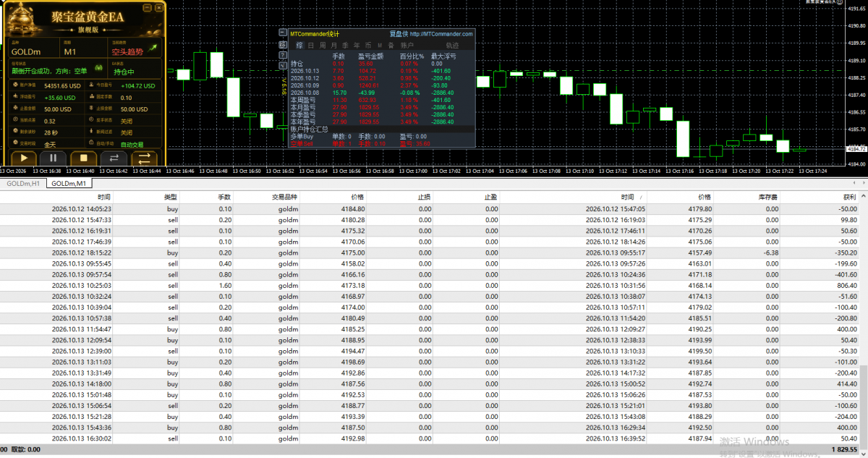Click the green signal broadcast icon

point(99,69)
